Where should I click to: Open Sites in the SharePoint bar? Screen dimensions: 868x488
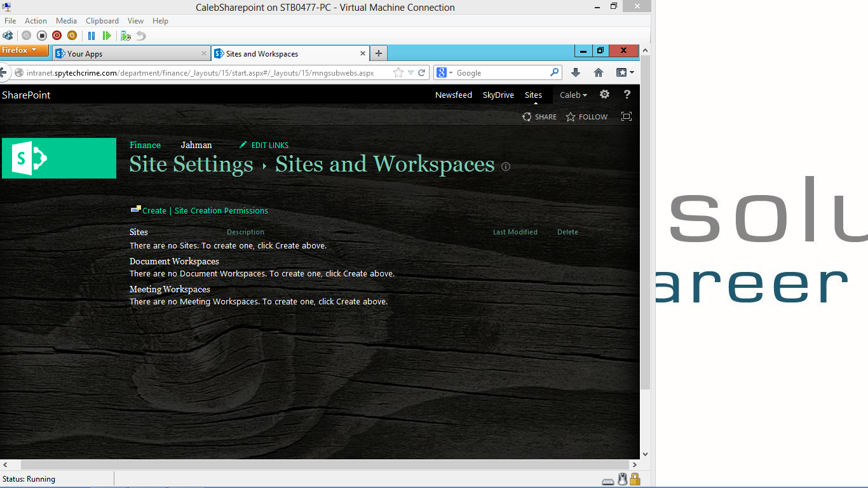coord(533,95)
